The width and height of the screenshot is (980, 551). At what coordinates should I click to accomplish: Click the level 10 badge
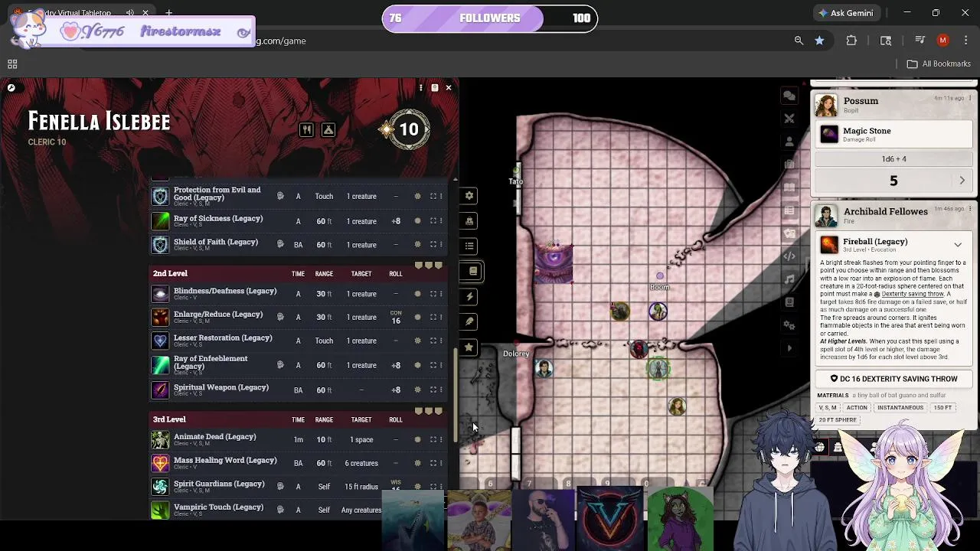click(x=409, y=129)
